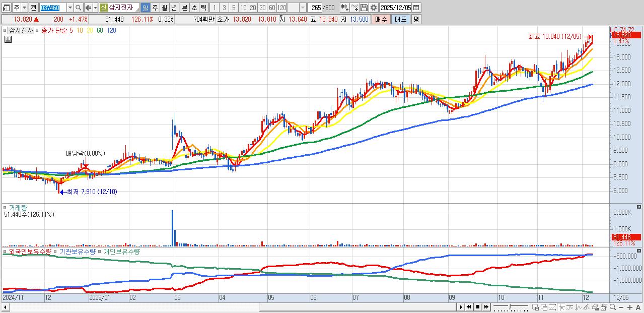Click the 삼지전자 chart legend label
Screen dimensions: 644x313
(x=21, y=30)
